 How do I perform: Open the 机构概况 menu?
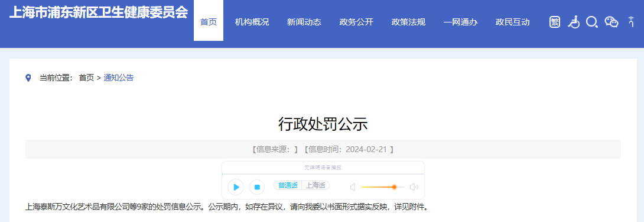click(x=252, y=22)
